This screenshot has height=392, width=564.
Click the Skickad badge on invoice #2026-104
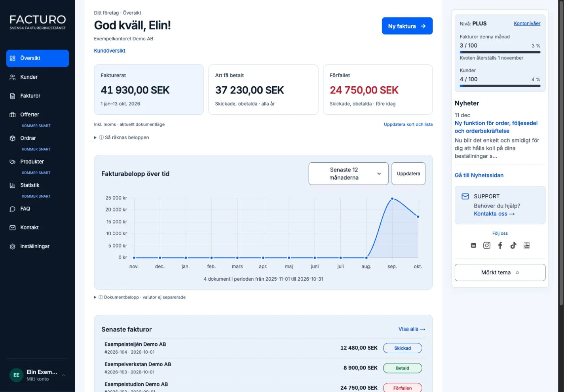(403, 348)
